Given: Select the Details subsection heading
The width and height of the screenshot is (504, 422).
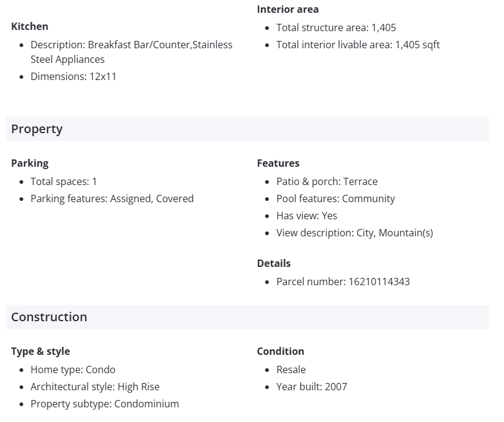Looking at the screenshot, I should coord(274,263).
